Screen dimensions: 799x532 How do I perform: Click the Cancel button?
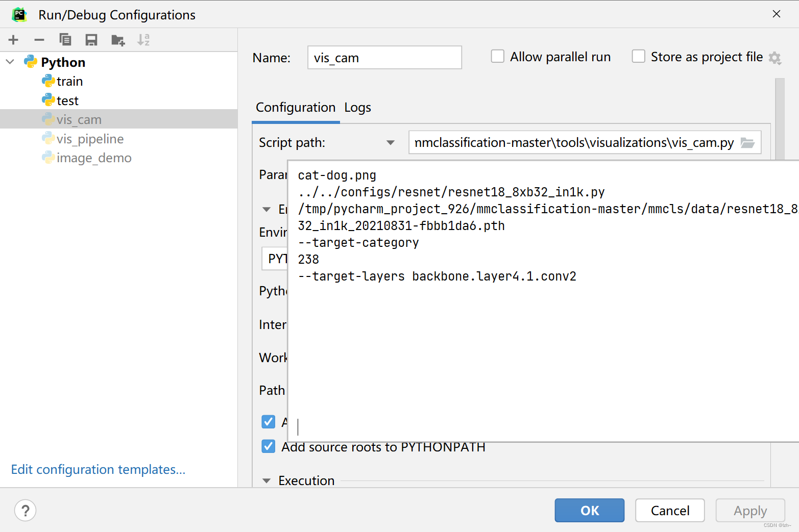pyautogui.click(x=670, y=510)
